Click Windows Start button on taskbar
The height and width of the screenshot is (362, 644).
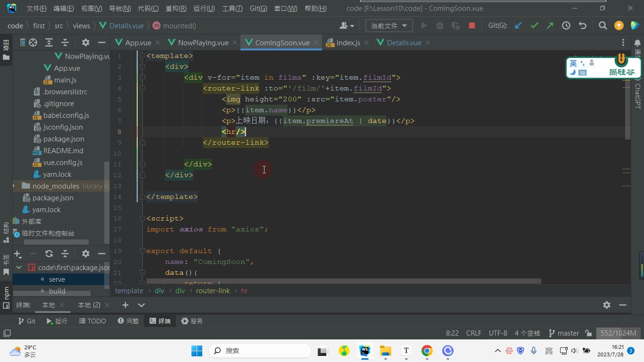(197, 351)
